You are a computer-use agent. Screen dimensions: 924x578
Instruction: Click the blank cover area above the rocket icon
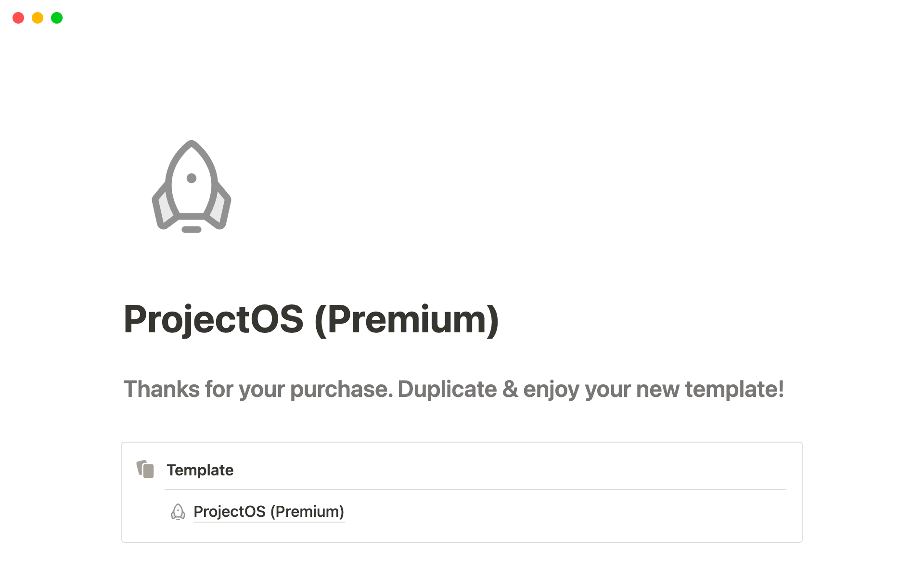pyautogui.click(x=462, y=77)
